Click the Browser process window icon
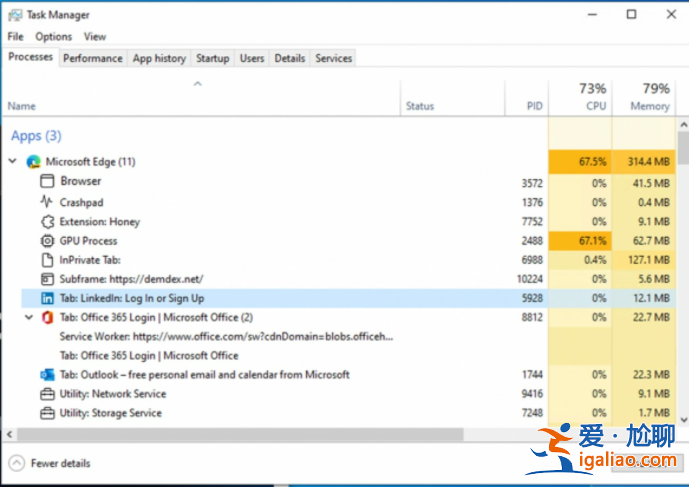 [x=47, y=181]
